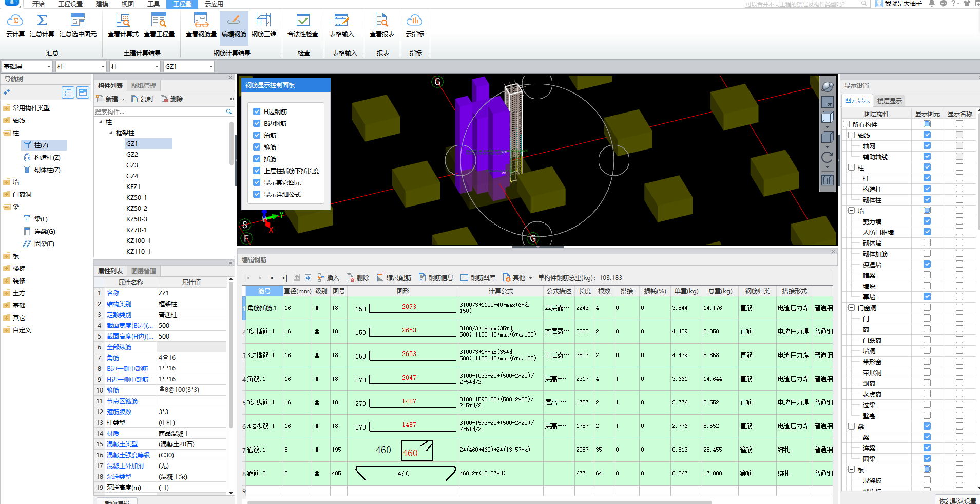Open 查看计算式 tool
Screen dimensions: 980x504
tap(123, 26)
